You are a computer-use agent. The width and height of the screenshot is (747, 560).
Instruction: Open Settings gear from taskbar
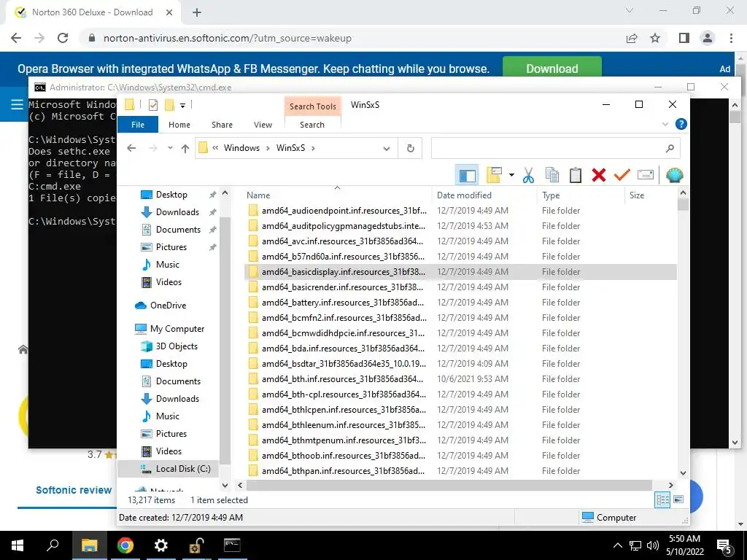coord(161,545)
